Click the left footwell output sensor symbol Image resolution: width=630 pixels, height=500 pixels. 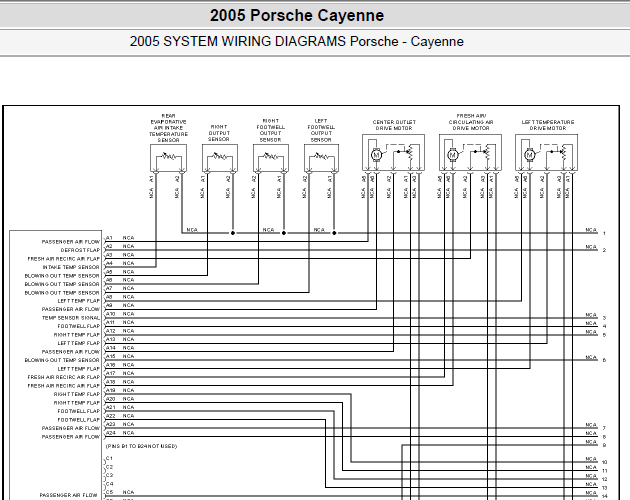321,156
